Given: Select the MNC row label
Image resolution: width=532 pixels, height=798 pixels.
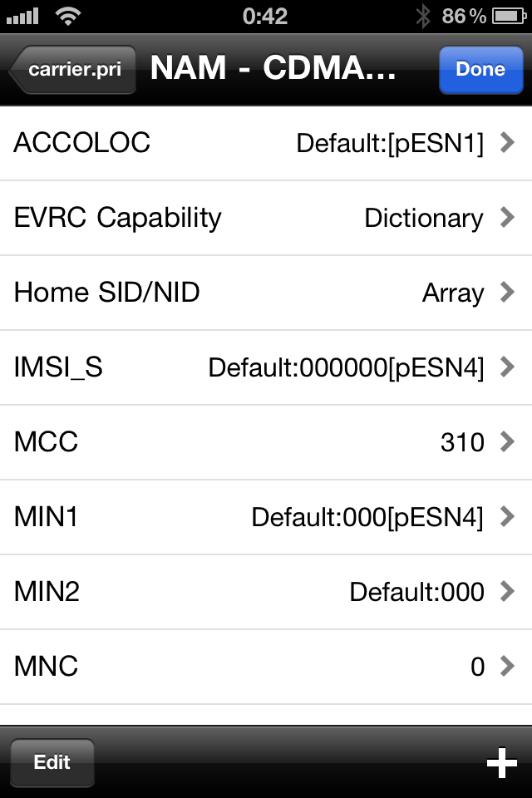Looking at the screenshot, I should [x=46, y=666].
